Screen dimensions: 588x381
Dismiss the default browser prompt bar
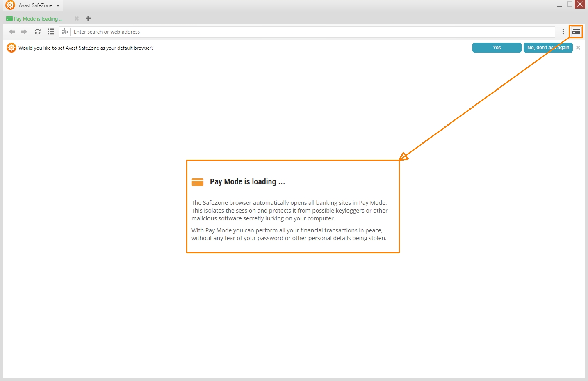[x=578, y=48]
